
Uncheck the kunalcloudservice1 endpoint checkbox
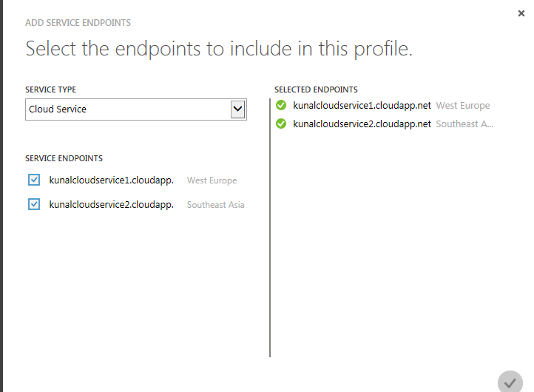coord(34,180)
